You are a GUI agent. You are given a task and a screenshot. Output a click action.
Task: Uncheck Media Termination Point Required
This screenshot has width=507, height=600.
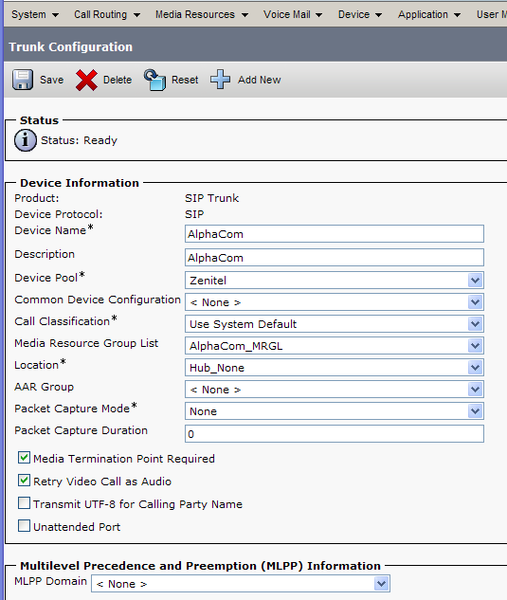pos(24,457)
